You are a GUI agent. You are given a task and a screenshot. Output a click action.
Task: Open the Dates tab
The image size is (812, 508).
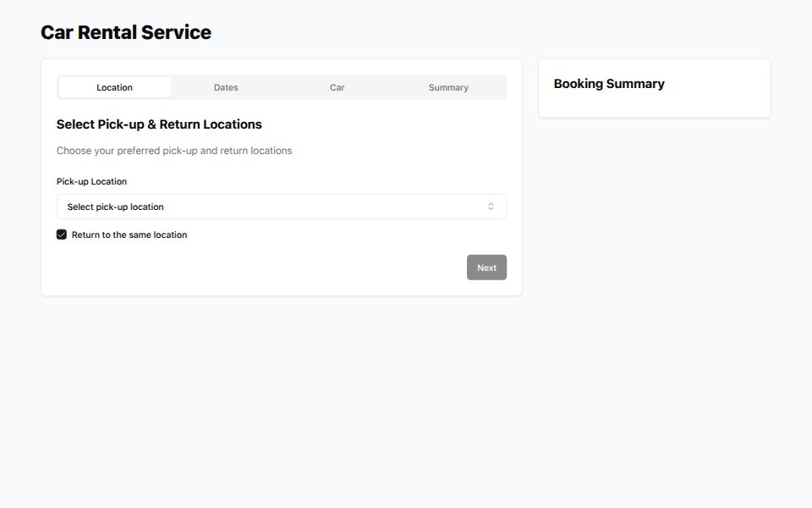226,87
